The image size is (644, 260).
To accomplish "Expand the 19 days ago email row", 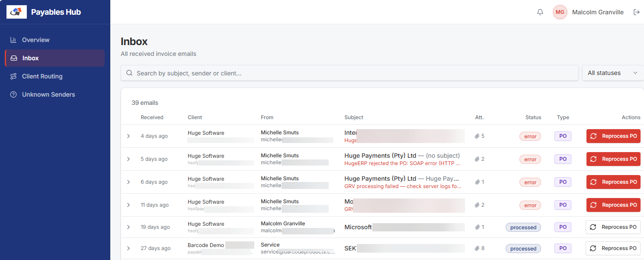I will 128,227.
